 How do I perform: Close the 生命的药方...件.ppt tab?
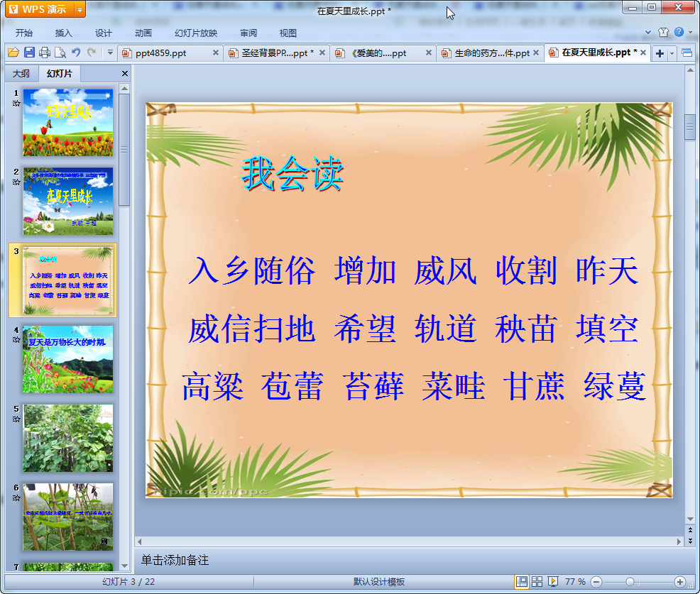point(536,53)
